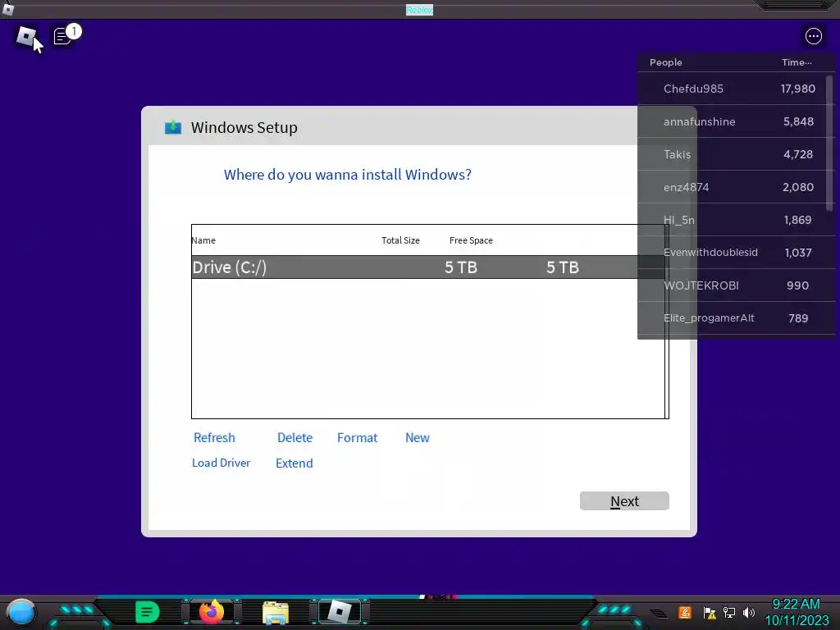Select player Elite_progamerAlt in leaderboard
This screenshot has width=840, height=630.
point(736,317)
